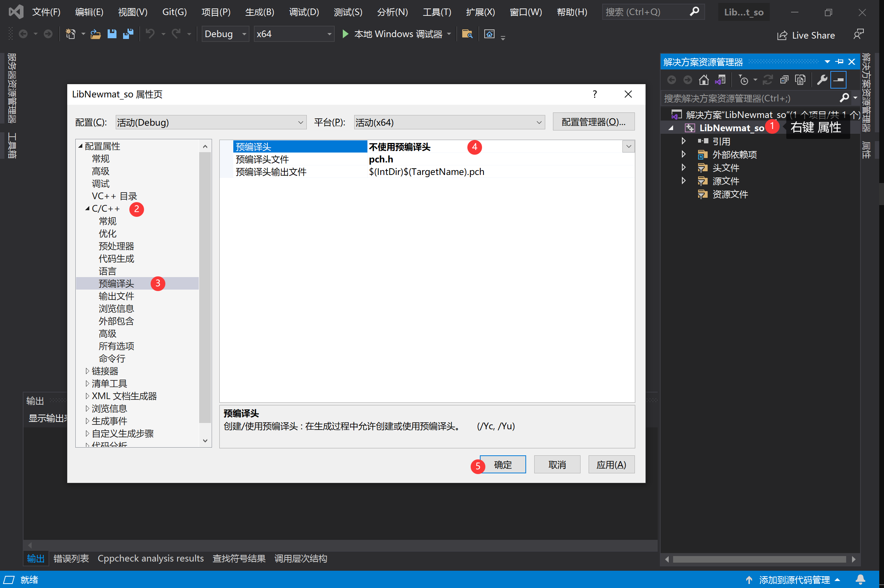Select VC++ 目录 in property tree
884x588 pixels.
point(114,196)
